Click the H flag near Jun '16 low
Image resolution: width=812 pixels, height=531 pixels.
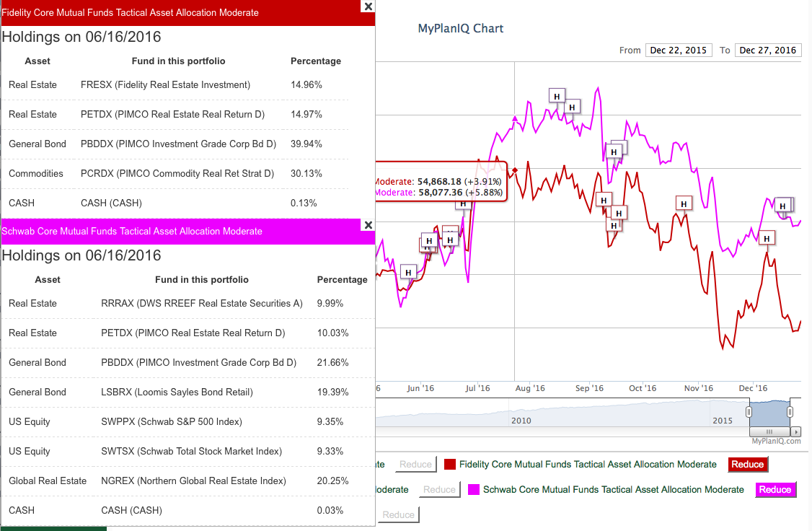[408, 273]
